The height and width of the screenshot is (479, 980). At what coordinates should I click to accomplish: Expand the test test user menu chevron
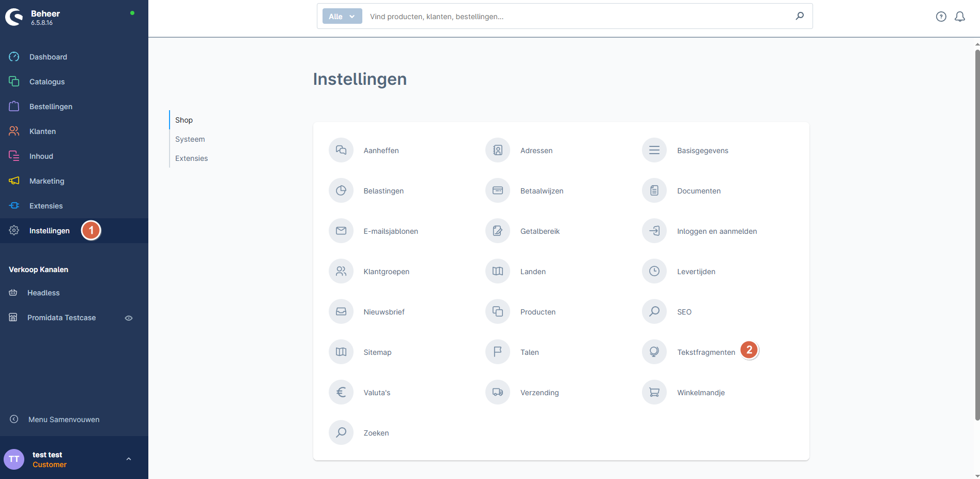click(129, 459)
